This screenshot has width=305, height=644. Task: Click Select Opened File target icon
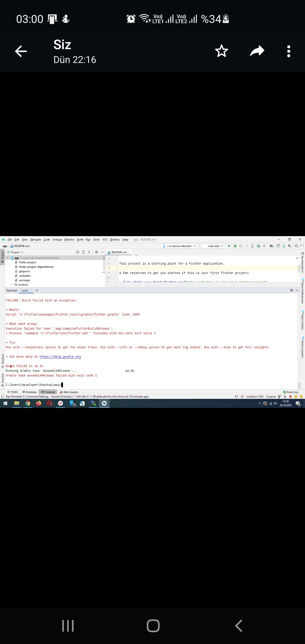[77, 252]
